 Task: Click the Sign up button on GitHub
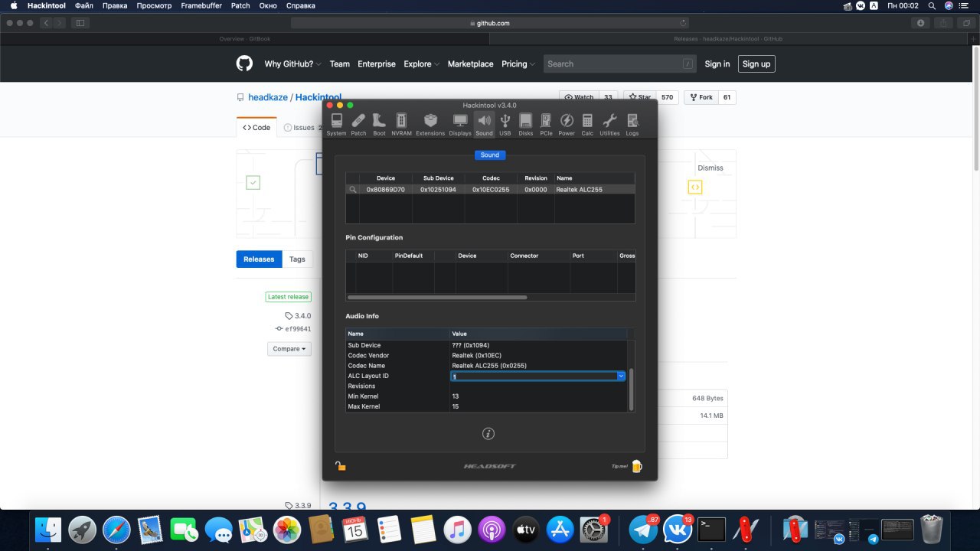[756, 64]
